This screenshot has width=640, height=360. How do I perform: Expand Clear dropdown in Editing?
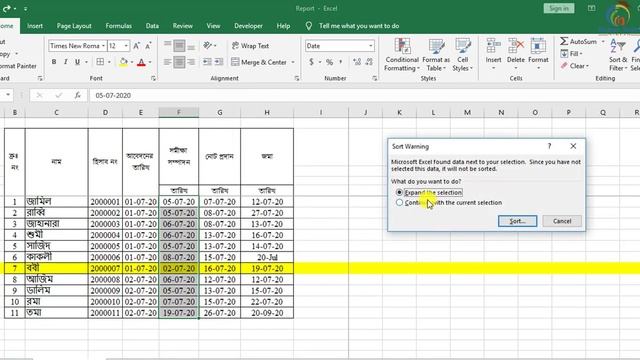[587, 66]
